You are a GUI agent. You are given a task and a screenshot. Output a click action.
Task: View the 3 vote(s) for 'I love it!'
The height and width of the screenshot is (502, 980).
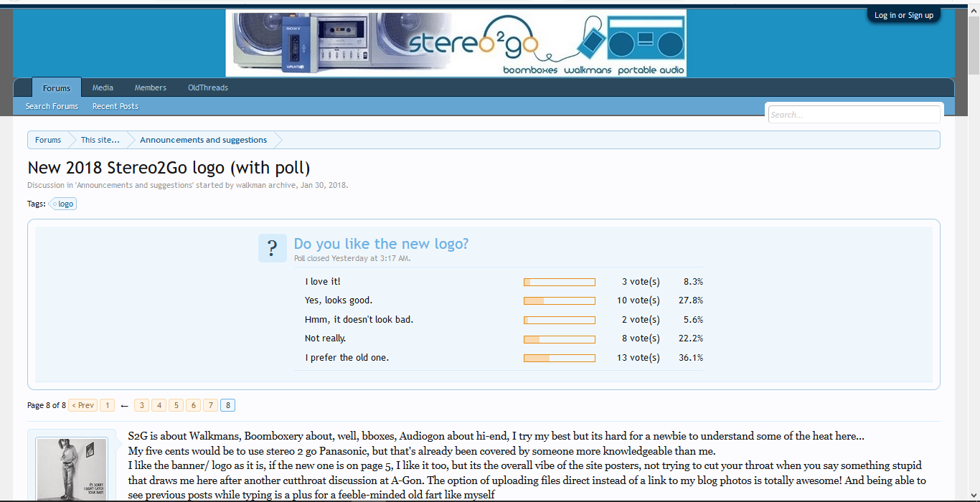tap(641, 282)
